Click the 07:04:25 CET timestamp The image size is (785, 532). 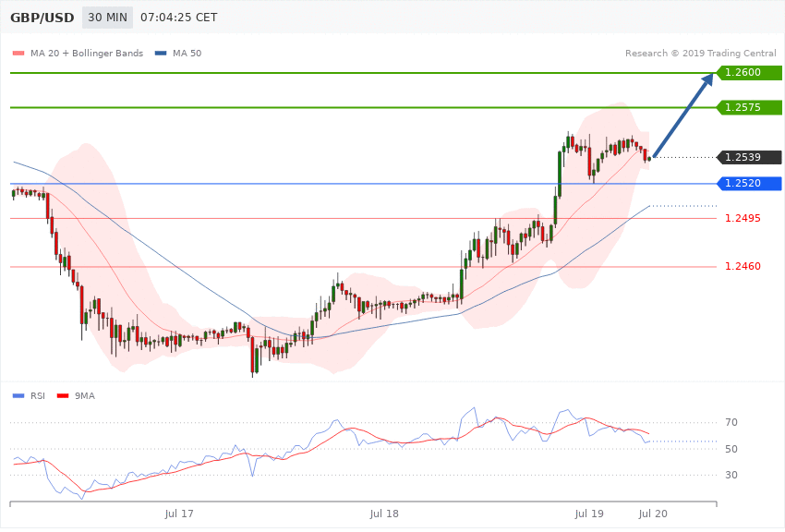[179, 18]
